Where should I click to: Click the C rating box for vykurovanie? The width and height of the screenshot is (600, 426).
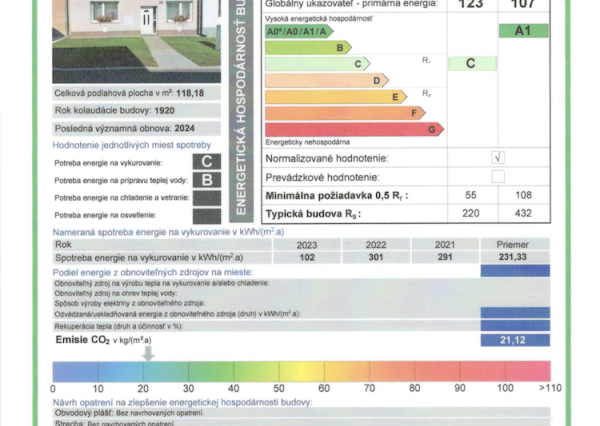point(206,161)
